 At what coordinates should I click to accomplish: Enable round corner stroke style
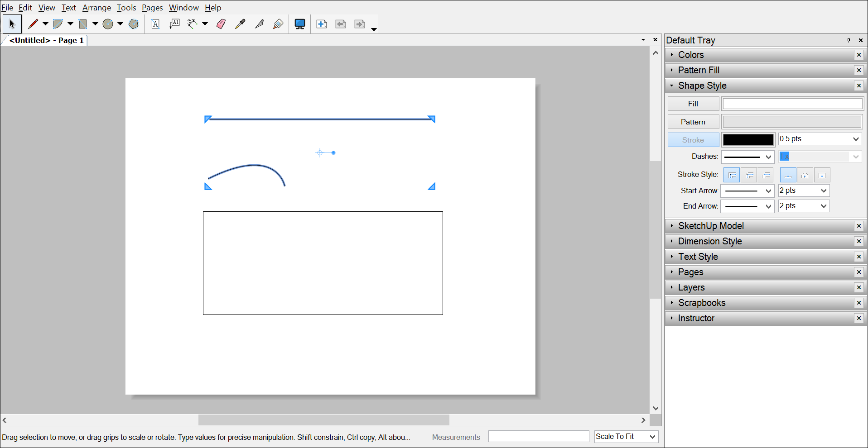[x=749, y=175]
